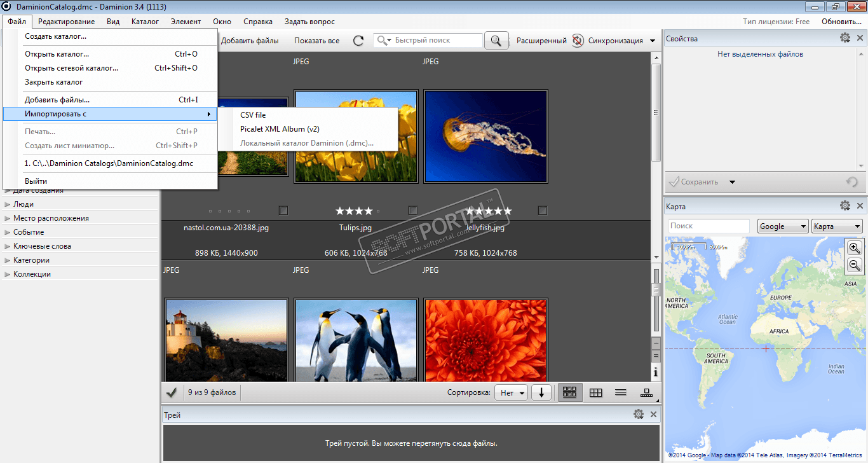The width and height of the screenshot is (868, 463).
Task: Expand Место расположения group
Action: coord(7,218)
